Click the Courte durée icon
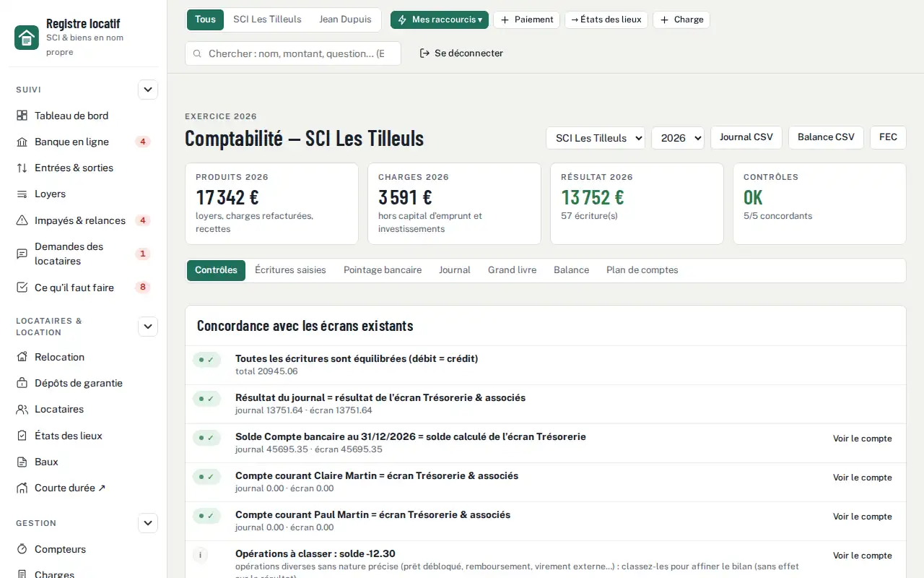 click(x=22, y=488)
